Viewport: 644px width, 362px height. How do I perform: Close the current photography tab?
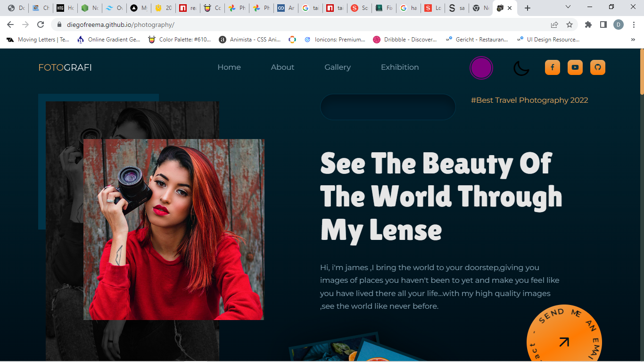[x=510, y=8]
